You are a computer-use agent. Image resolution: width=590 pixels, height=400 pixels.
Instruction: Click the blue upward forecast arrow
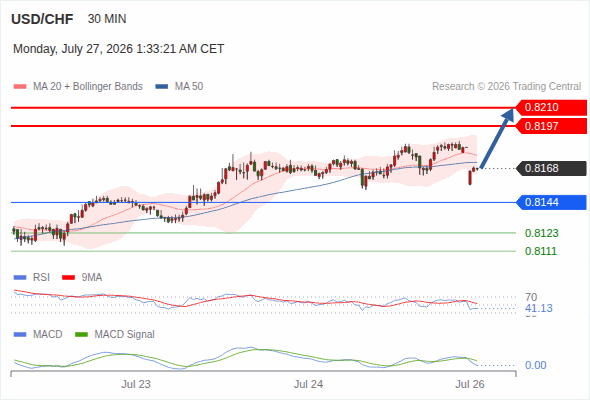click(498, 138)
